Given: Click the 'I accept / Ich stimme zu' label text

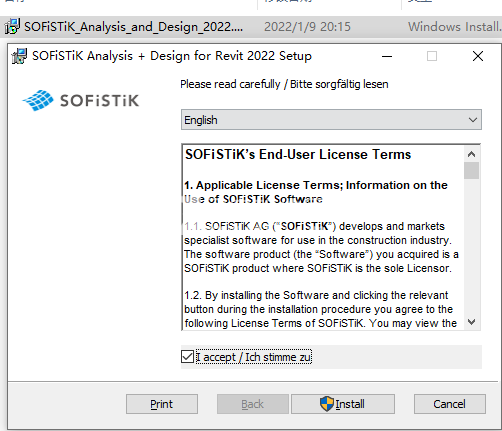Looking at the screenshot, I should tap(254, 357).
